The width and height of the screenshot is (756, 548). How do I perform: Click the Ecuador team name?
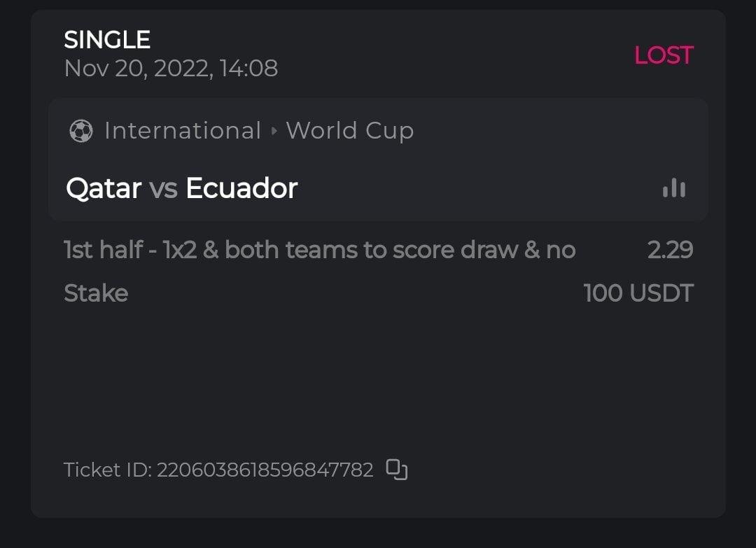[x=241, y=188]
